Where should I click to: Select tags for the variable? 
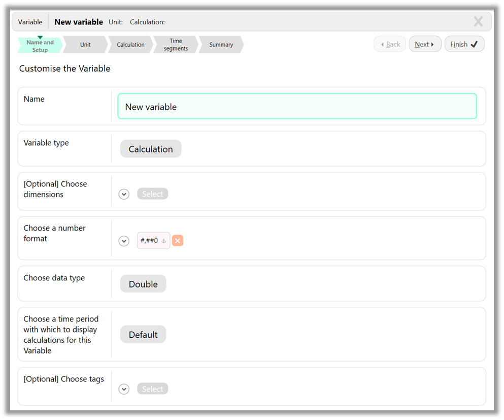(152, 389)
